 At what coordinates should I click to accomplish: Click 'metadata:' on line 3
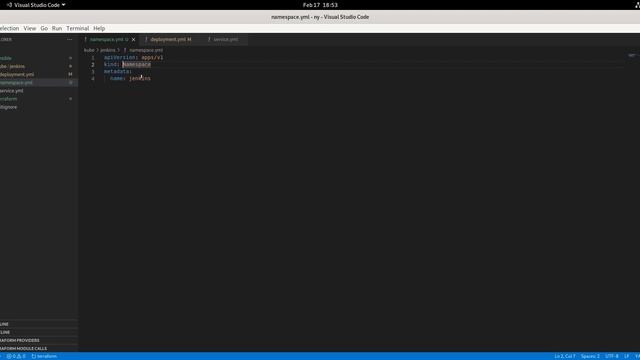[118, 71]
